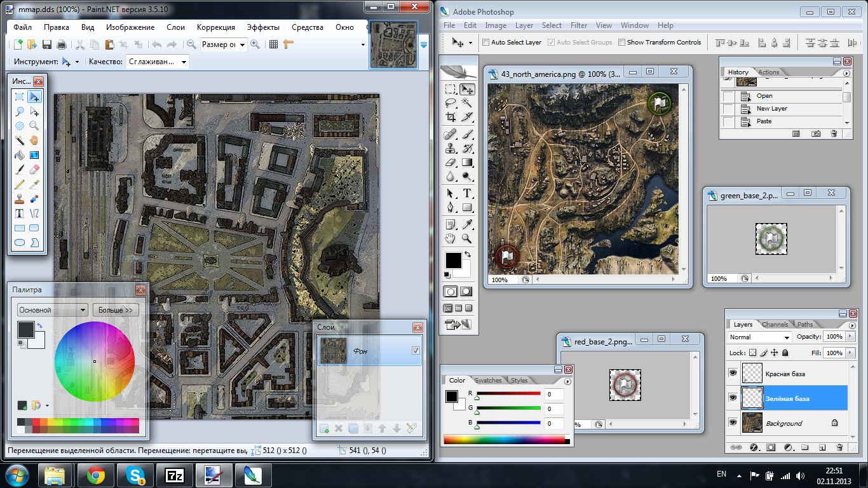Switch to the Channels tab
Image resolution: width=868 pixels, height=488 pixels.
[x=775, y=324]
